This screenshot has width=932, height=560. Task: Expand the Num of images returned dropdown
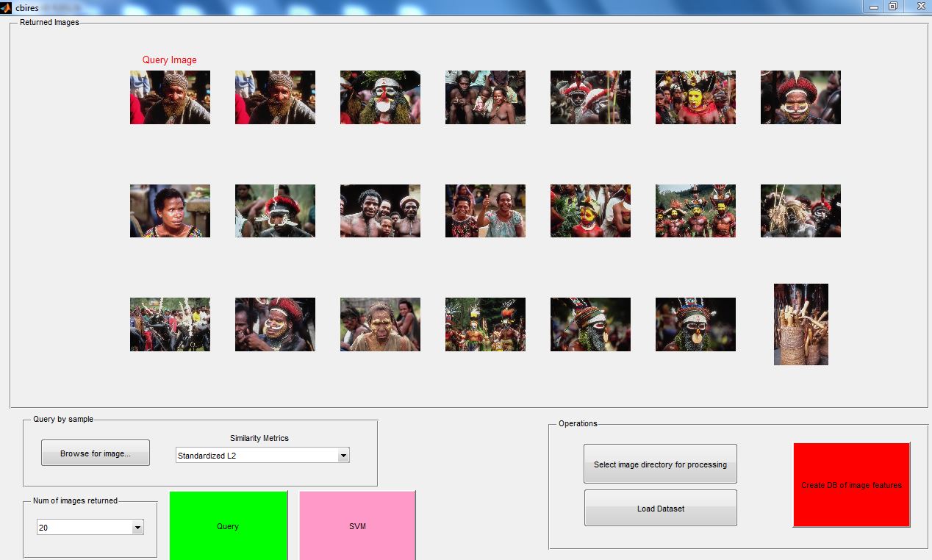[x=90, y=527]
